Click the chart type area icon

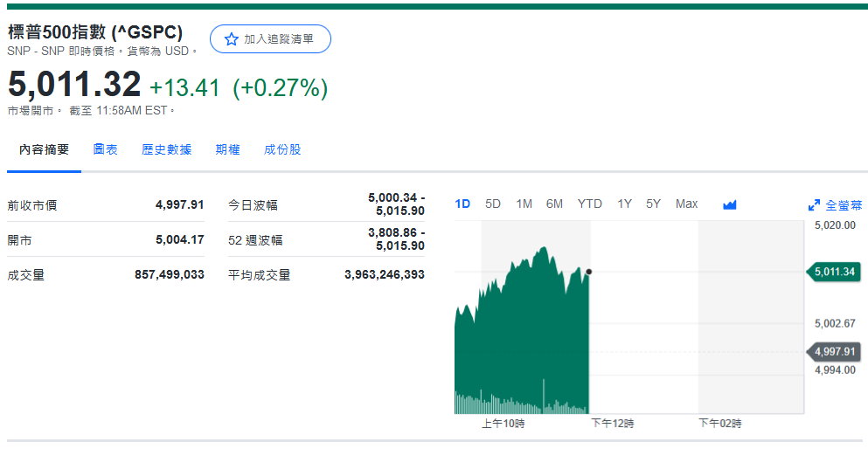pyautogui.click(x=730, y=204)
